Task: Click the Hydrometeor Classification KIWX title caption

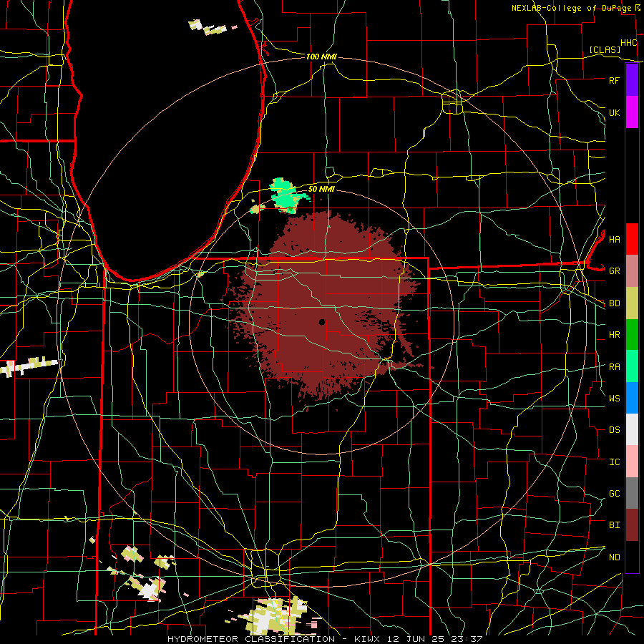Action: tap(325, 639)
